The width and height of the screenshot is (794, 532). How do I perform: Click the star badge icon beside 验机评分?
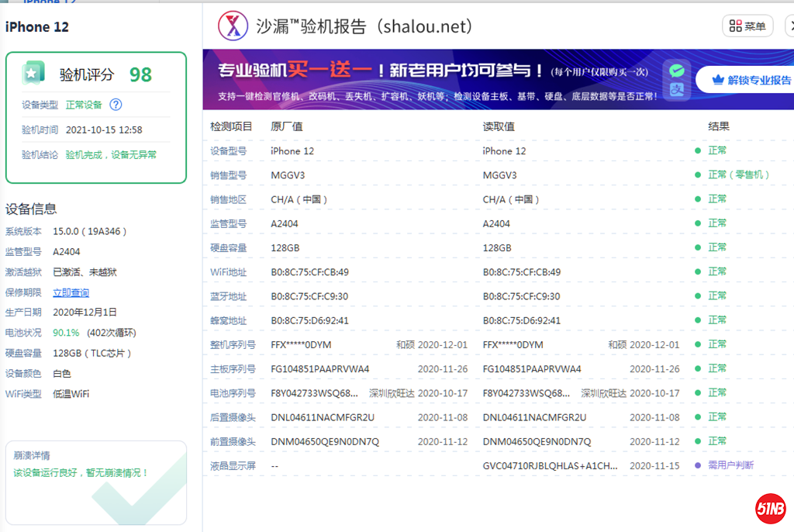[33, 73]
